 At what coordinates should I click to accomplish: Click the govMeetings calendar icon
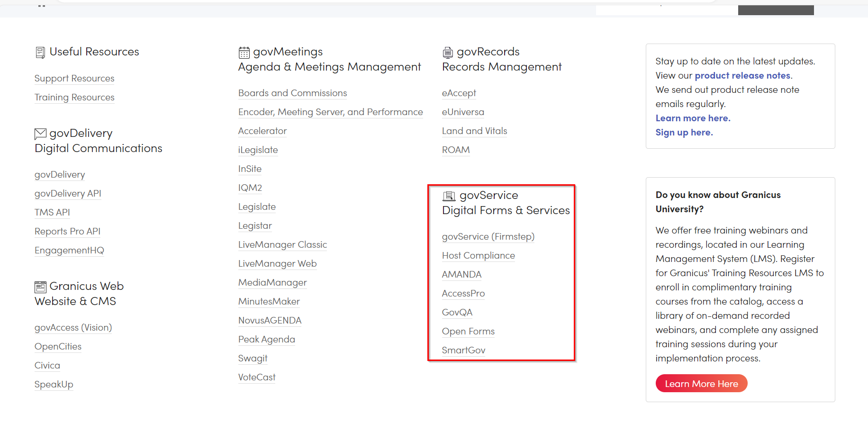244,52
